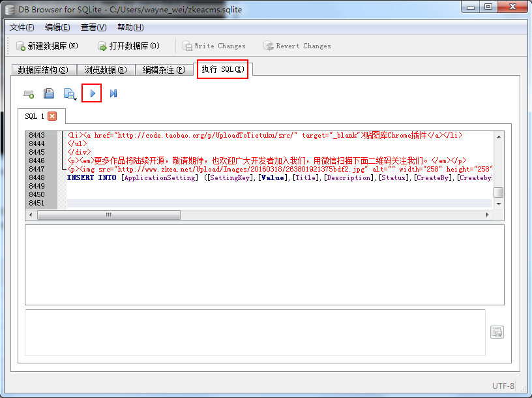Open the 文件(F) menu
The image size is (532, 398).
coord(22,27)
